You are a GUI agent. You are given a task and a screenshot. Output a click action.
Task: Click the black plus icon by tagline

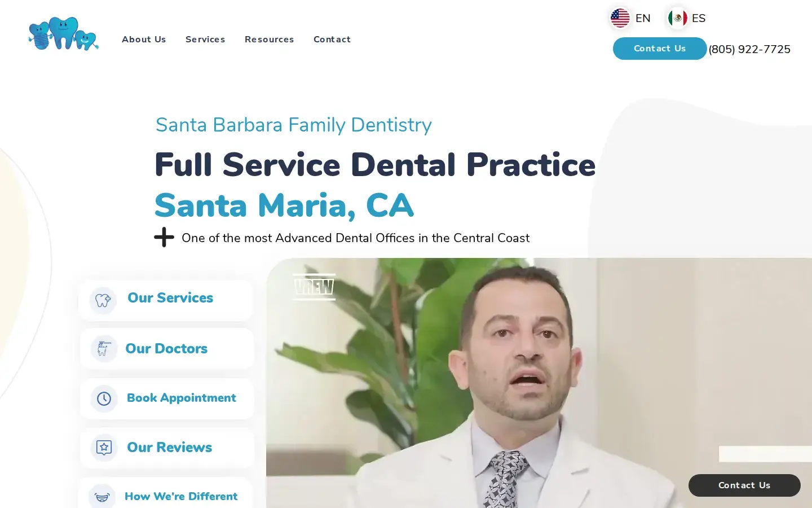click(x=164, y=237)
